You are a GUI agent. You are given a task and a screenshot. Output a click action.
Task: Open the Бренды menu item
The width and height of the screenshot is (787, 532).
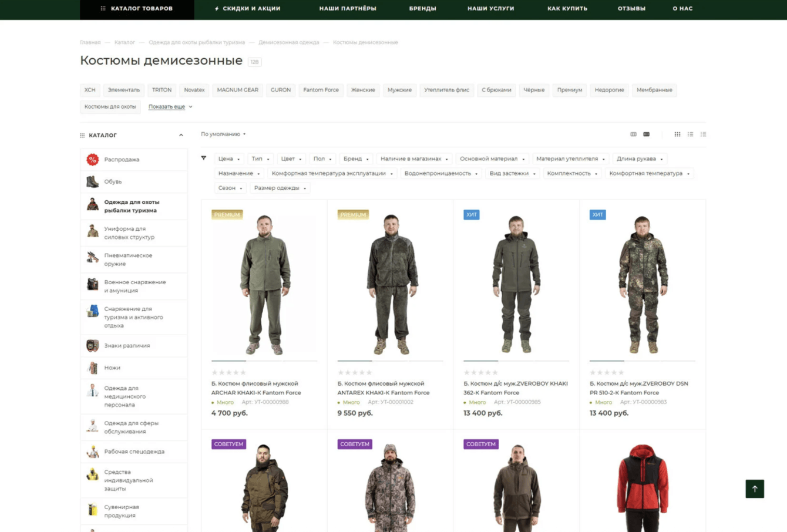click(x=422, y=9)
